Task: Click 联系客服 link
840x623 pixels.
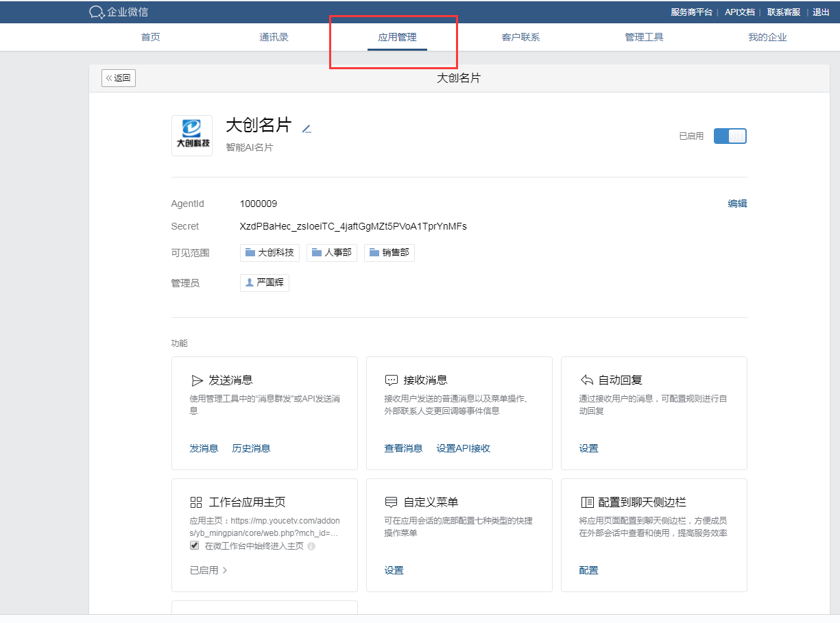Action: (x=784, y=12)
